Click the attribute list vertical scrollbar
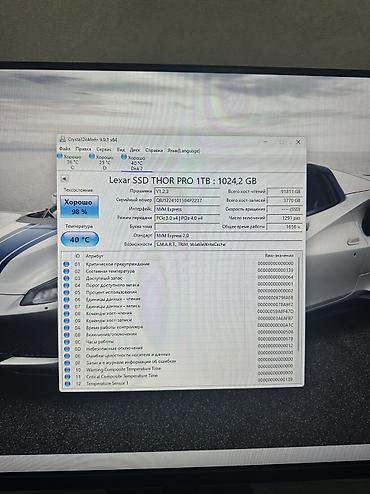Image resolution: width=370 pixels, height=494 pixels. 298,305
